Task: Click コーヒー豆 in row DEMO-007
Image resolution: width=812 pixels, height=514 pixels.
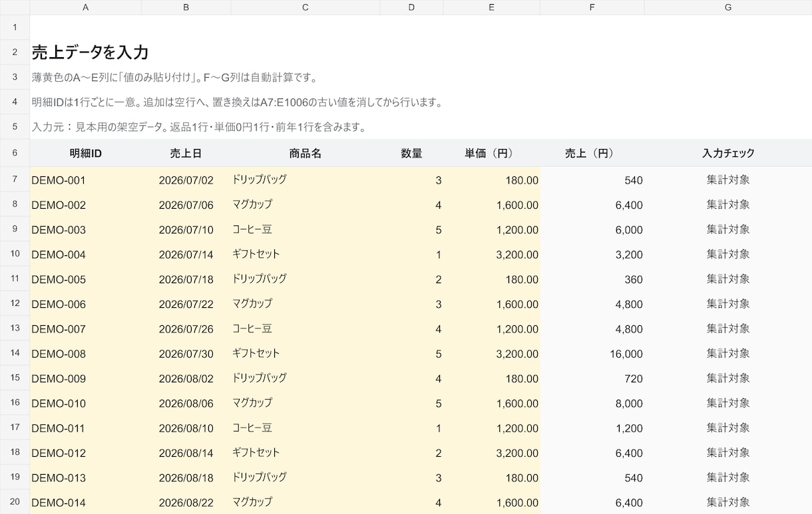Action: 252,328
